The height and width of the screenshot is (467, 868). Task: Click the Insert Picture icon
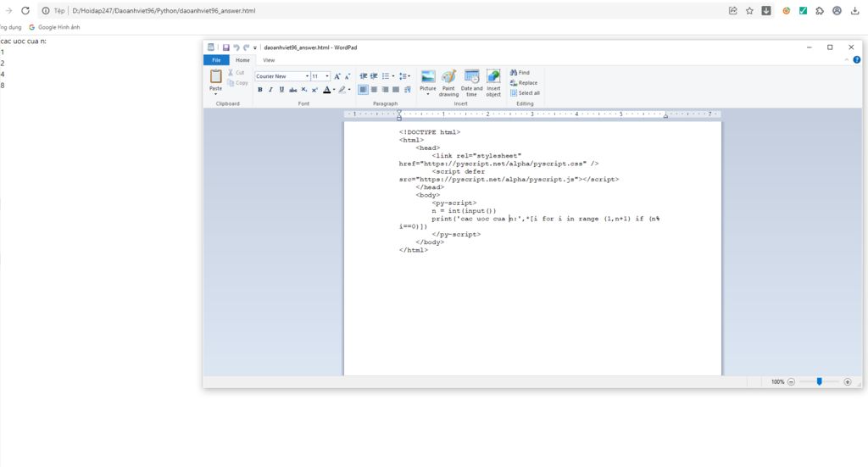point(428,77)
